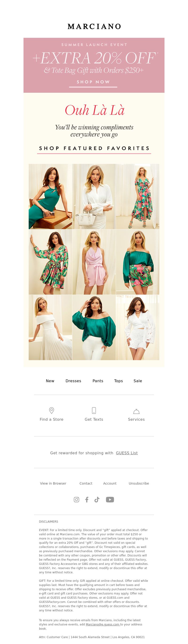Click the Services bell icon
188x644 pixels.
137,411
